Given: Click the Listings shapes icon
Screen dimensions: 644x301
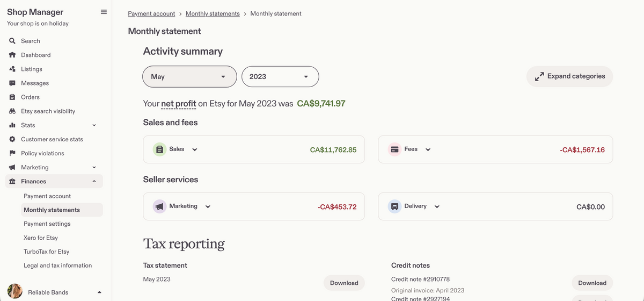Looking at the screenshot, I should click(x=12, y=69).
